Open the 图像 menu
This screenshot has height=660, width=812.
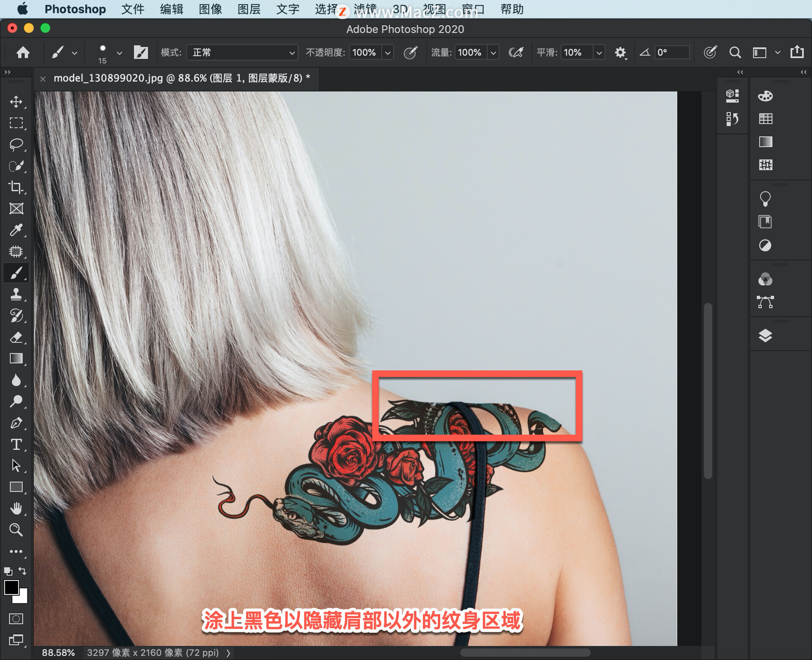[211, 9]
